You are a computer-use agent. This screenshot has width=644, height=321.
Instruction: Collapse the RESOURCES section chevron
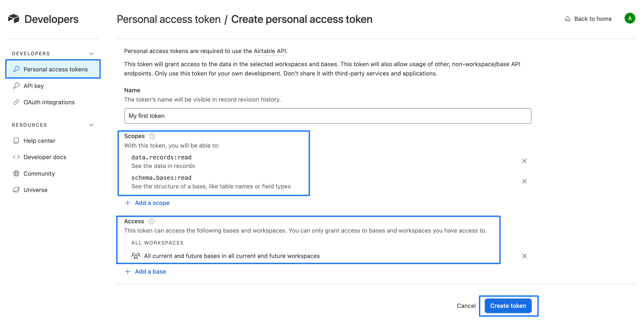pos(91,125)
